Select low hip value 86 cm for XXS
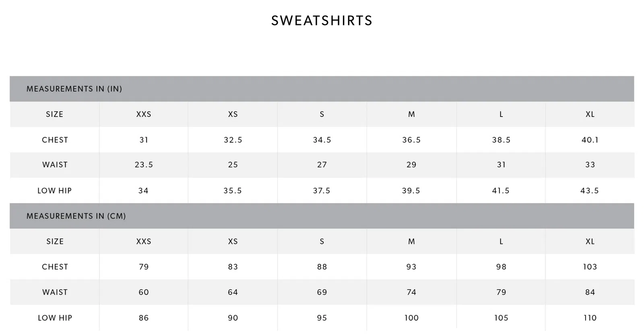The height and width of the screenshot is (336, 644). (144, 318)
